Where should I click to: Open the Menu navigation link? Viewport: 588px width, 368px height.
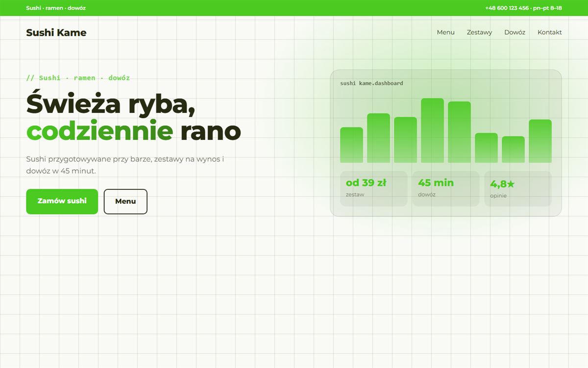445,32
